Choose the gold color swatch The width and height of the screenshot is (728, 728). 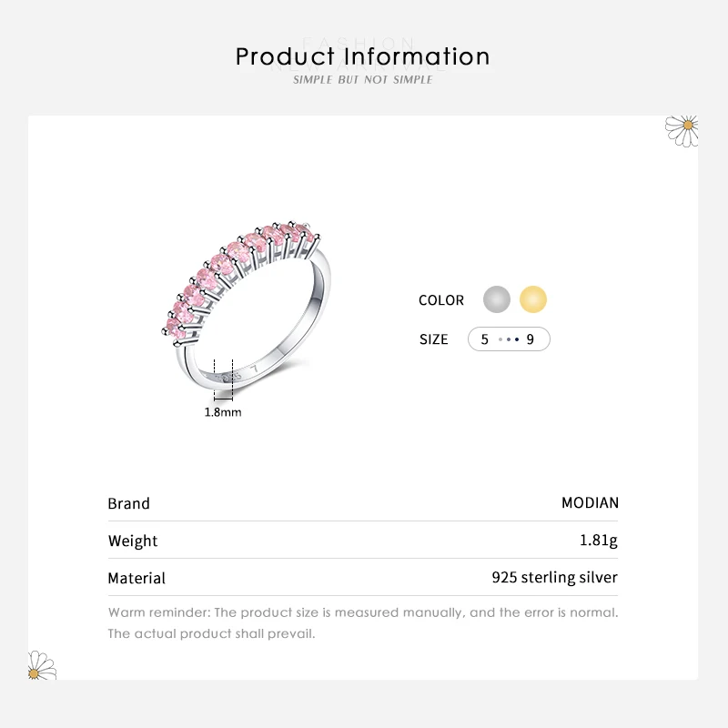coord(533,299)
